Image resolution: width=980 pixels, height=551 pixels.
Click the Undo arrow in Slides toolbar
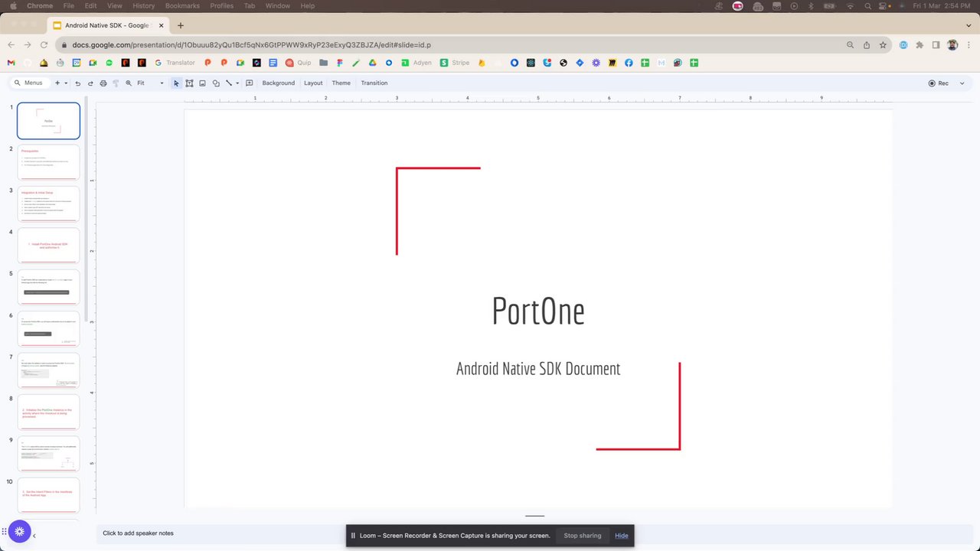pos(77,83)
